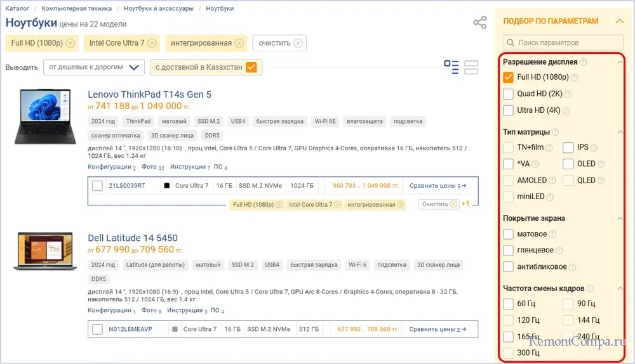Switch to the compact tile view icon
The image size is (635, 364).
(x=471, y=67)
